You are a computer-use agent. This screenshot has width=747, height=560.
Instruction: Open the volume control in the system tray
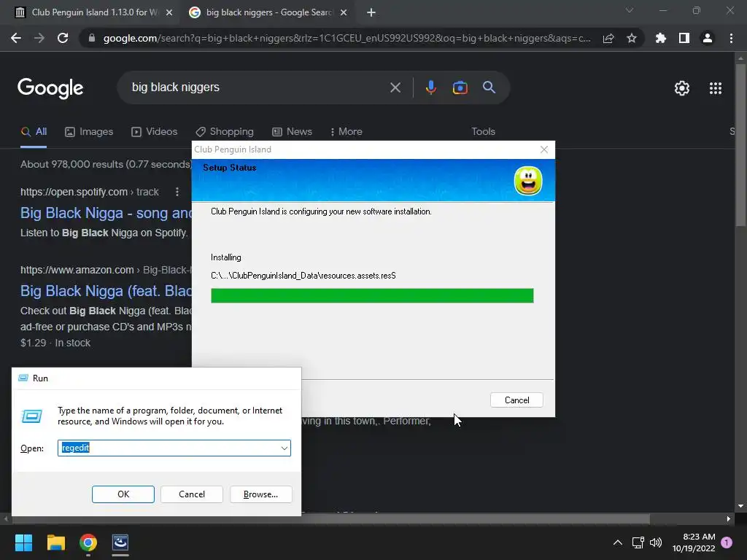656,542
